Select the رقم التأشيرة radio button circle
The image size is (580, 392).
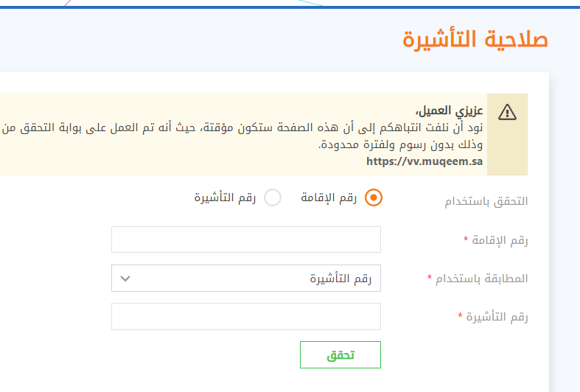(273, 197)
